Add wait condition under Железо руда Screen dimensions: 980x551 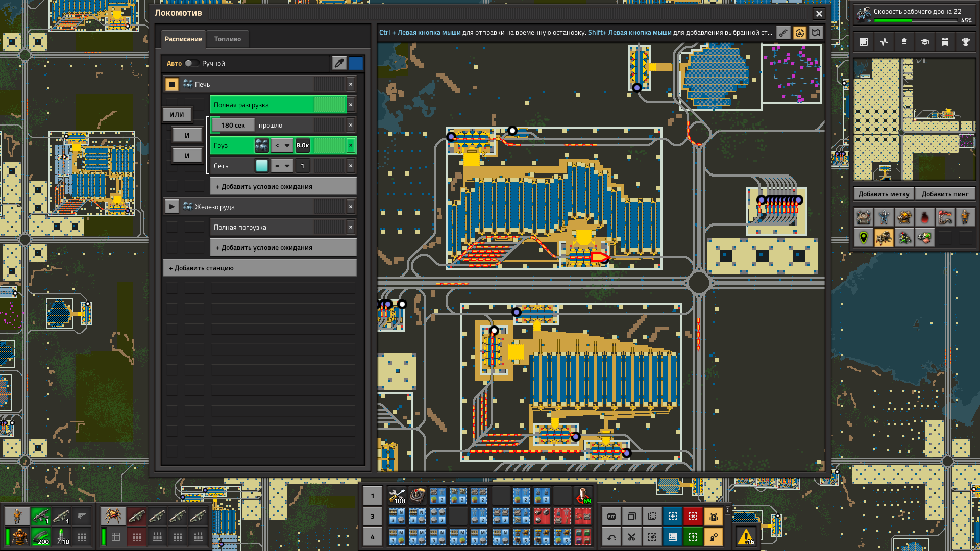[283, 247]
